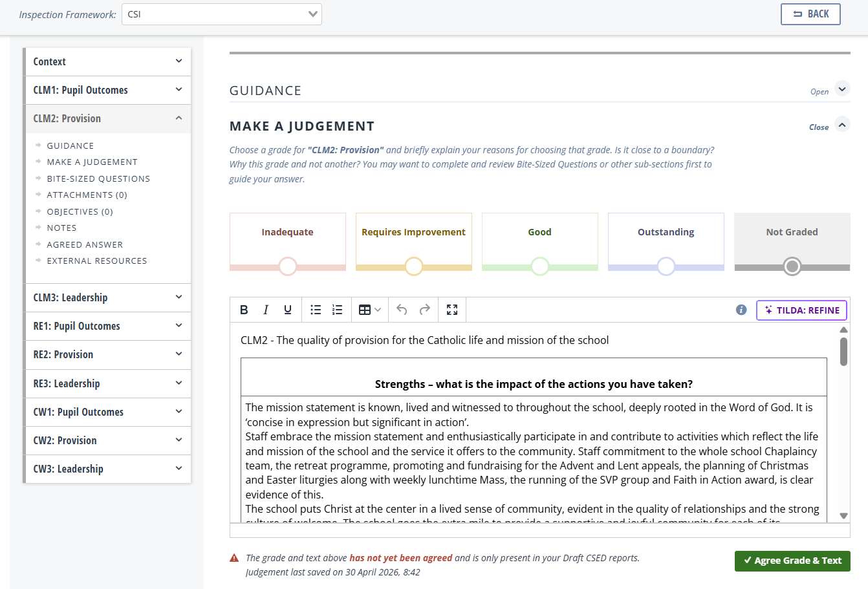
Task: Insert a bulleted list
Action: point(316,310)
